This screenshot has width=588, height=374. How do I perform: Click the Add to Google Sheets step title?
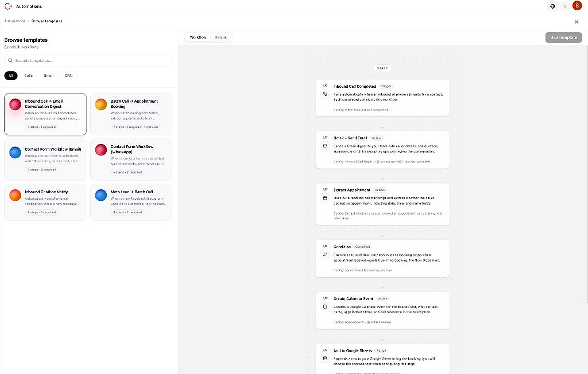(353, 351)
